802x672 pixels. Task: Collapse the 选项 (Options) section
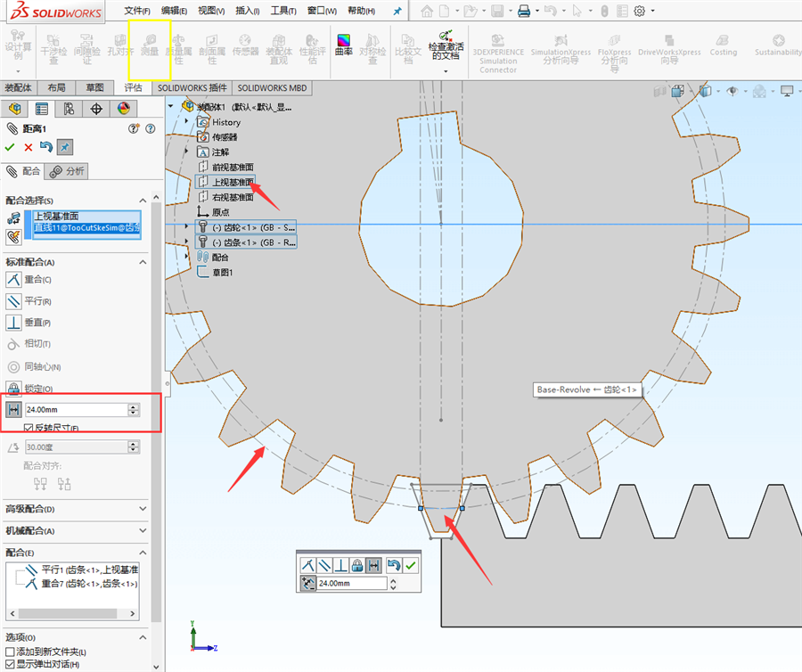[143, 637]
